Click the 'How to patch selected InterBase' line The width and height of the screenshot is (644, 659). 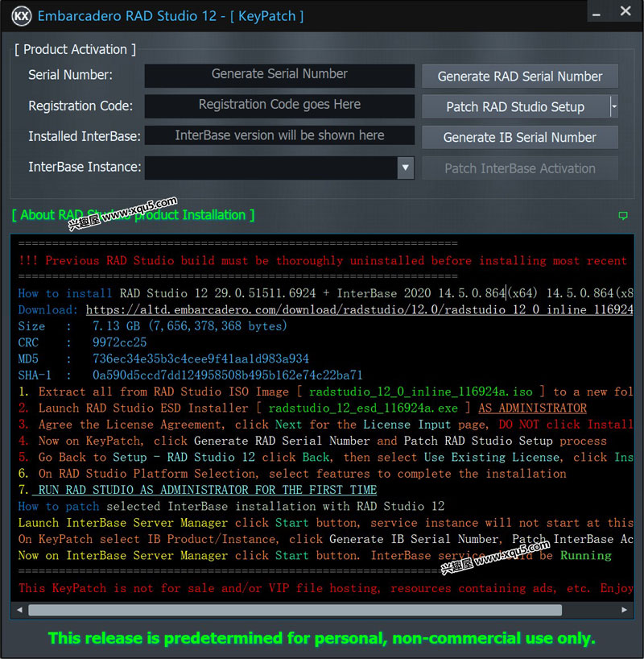tap(231, 506)
